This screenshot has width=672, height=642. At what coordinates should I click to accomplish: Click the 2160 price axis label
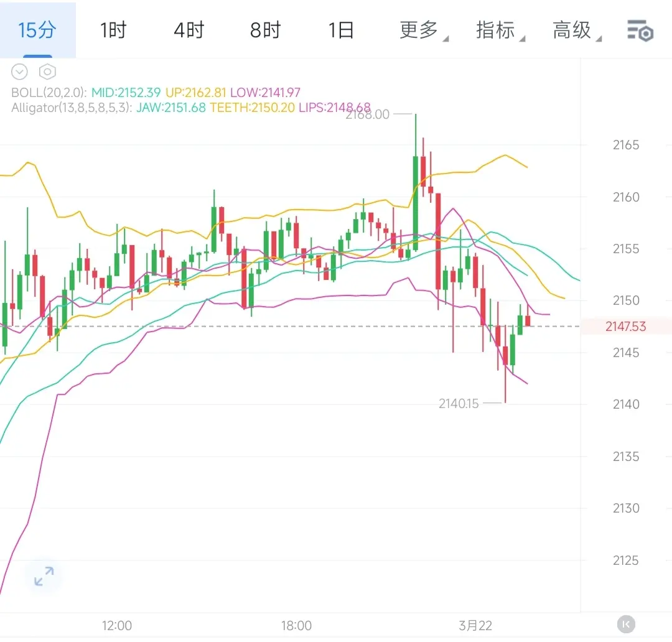pyautogui.click(x=626, y=197)
